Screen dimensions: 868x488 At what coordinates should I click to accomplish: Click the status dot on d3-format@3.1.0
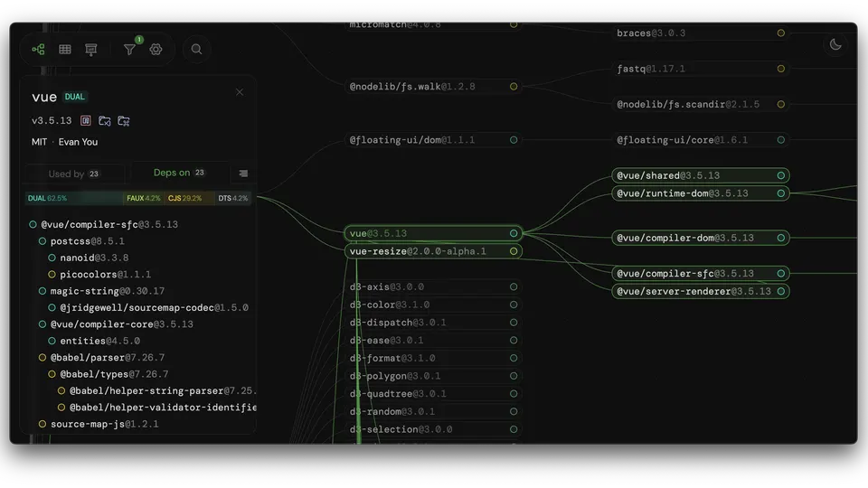pyautogui.click(x=514, y=358)
